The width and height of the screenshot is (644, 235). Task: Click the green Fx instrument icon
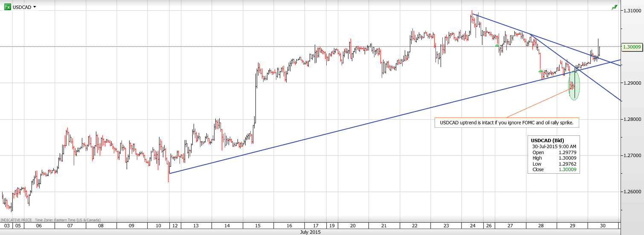pos(7,7)
